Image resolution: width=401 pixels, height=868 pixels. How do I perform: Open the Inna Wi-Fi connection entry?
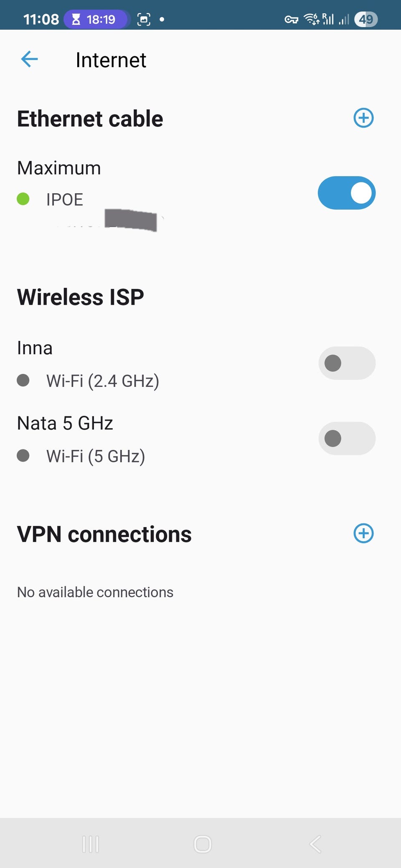tap(35, 348)
